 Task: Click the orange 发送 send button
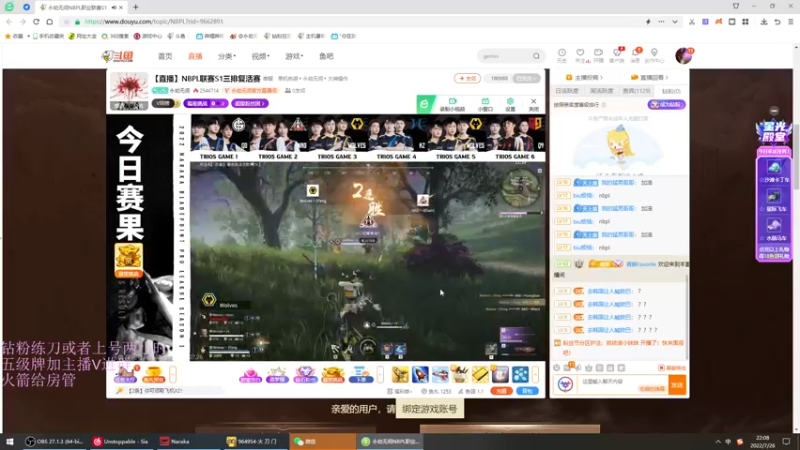click(x=677, y=385)
